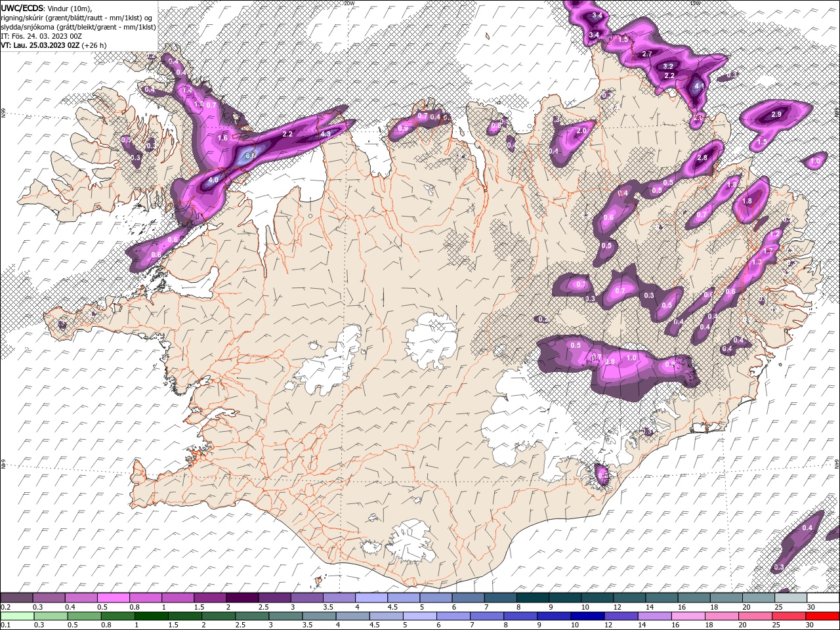Click the 1.3 precipitation value in the east
The width and height of the screenshot is (840, 630).
(757, 262)
